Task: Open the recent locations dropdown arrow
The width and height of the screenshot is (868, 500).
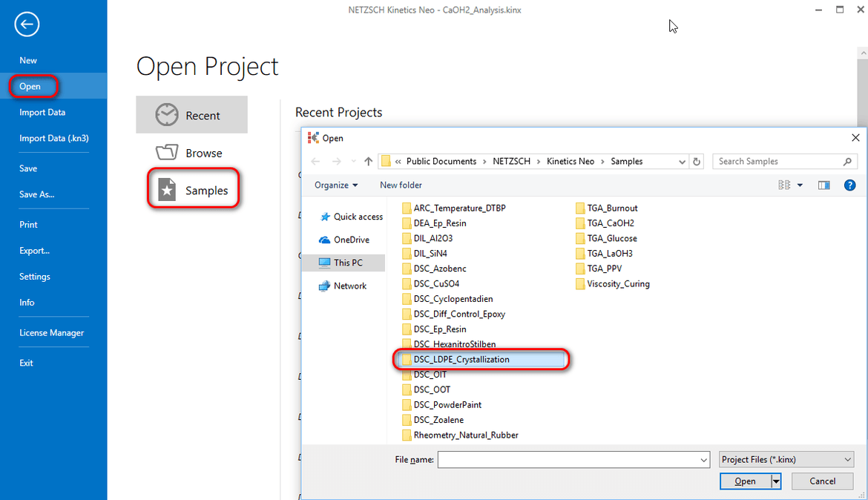Action: pyautogui.click(x=353, y=161)
